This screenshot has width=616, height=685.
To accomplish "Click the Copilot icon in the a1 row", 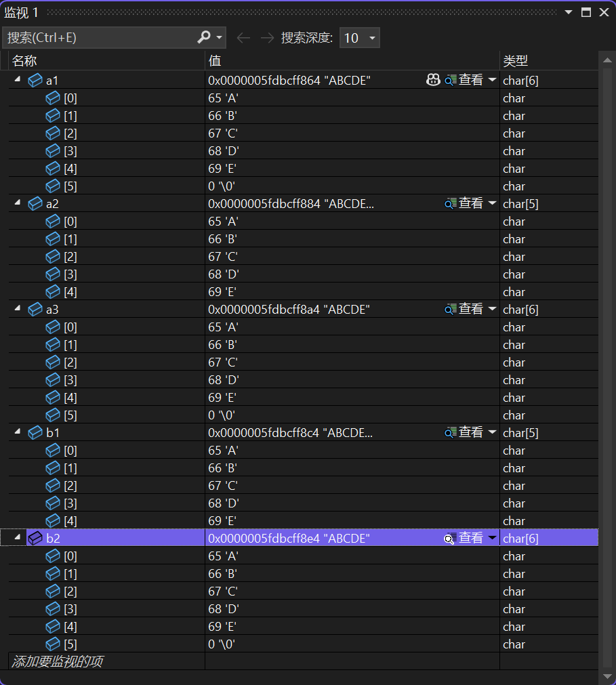I will pyautogui.click(x=433, y=80).
